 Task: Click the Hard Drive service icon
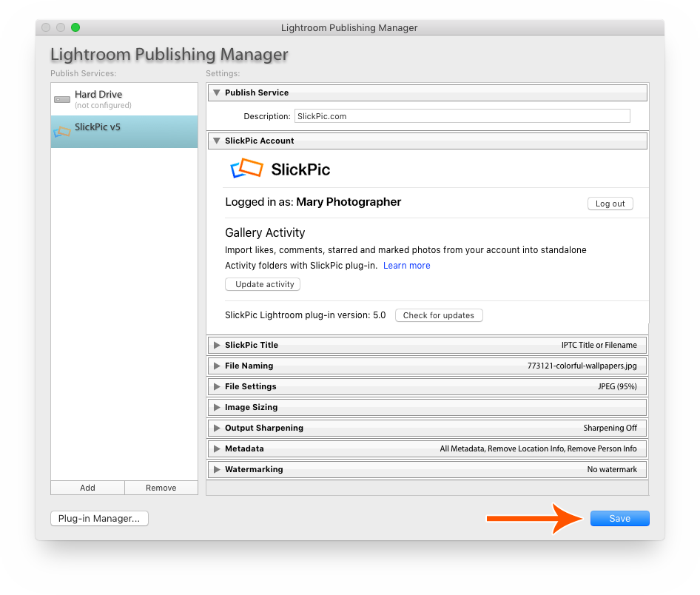62,98
